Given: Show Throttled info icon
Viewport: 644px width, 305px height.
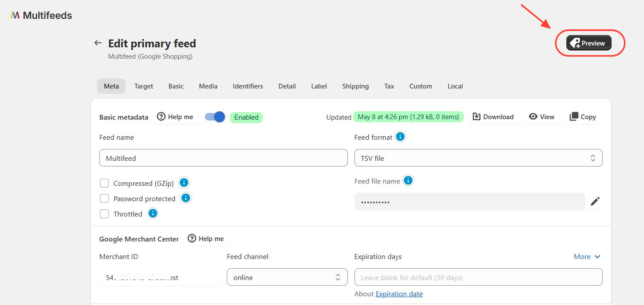Looking at the screenshot, I should tap(153, 213).
